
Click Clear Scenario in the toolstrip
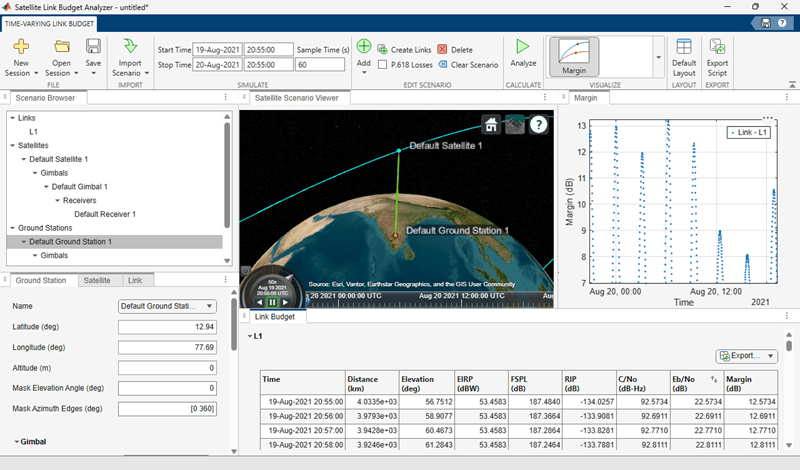468,65
